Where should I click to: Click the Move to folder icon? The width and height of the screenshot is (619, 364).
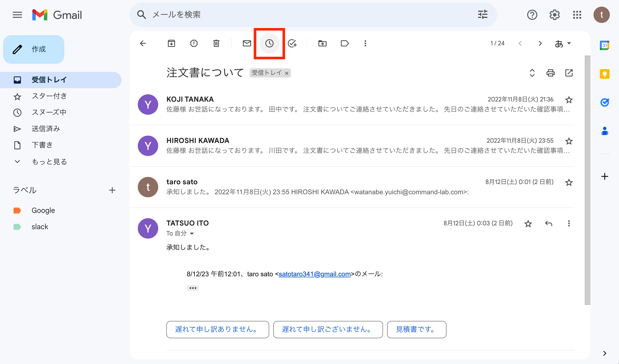(323, 43)
